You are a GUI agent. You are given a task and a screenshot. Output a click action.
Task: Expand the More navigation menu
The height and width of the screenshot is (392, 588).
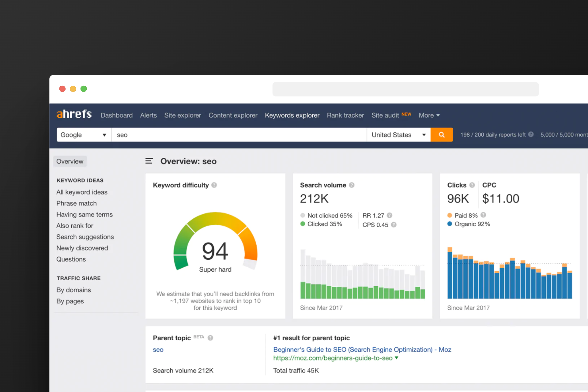[x=429, y=115]
